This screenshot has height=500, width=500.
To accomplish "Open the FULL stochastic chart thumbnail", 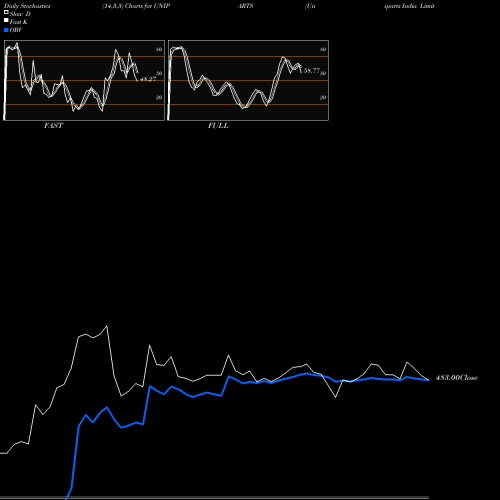I will pyautogui.click(x=248, y=80).
